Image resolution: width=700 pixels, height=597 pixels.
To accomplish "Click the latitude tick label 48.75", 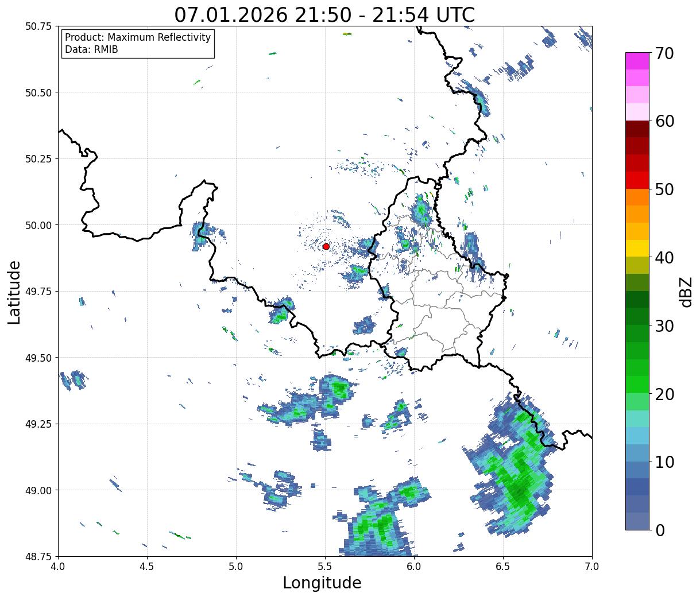I will click(38, 556).
